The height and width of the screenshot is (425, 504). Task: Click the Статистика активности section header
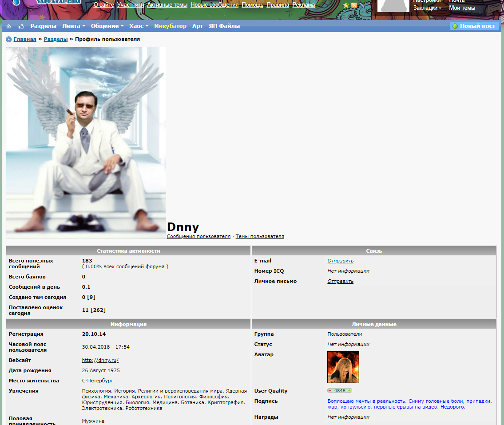128,251
